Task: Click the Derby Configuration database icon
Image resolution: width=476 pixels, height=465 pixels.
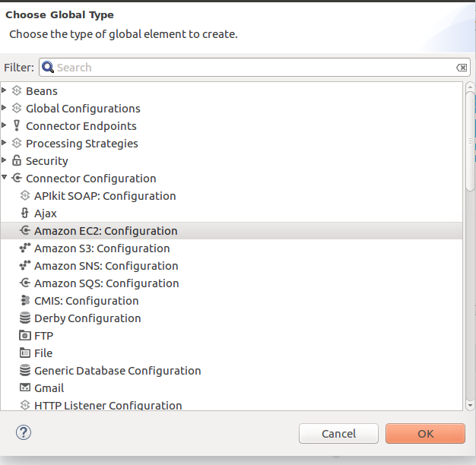Action: (25, 318)
